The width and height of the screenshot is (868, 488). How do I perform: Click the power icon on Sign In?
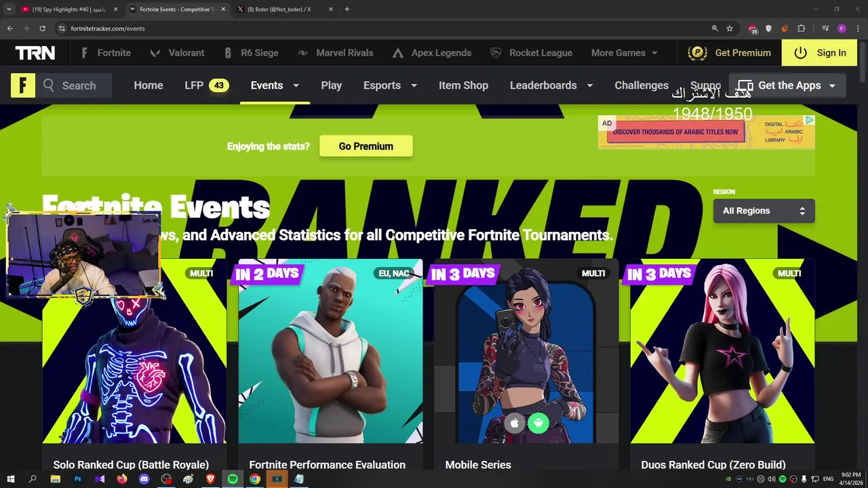click(x=800, y=53)
